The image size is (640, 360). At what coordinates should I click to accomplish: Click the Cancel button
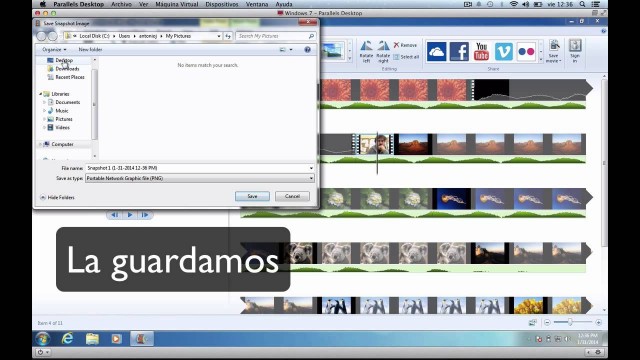pyautogui.click(x=292, y=196)
